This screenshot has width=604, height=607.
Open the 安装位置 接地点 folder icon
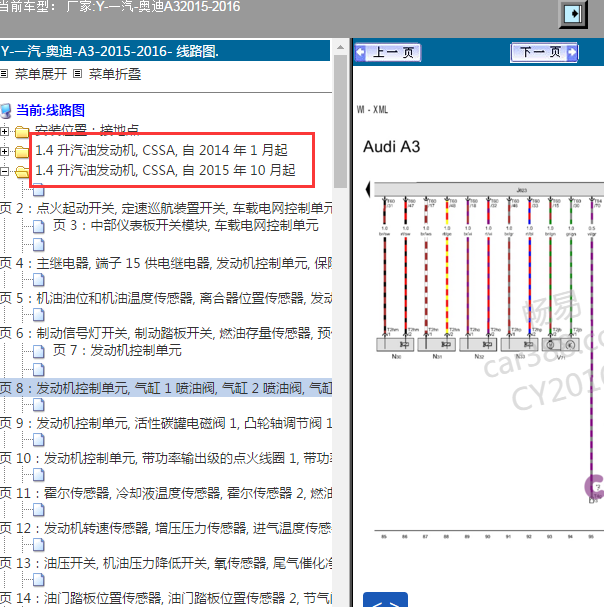click(x=22, y=132)
